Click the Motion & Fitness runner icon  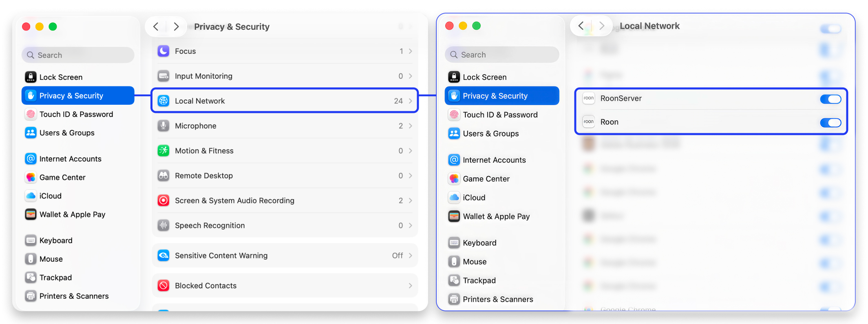163,150
